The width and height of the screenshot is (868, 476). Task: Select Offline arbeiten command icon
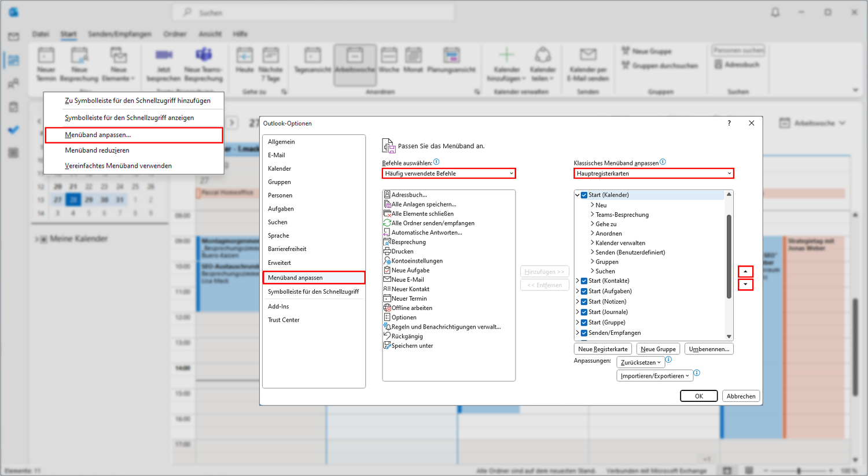pos(387,308)
